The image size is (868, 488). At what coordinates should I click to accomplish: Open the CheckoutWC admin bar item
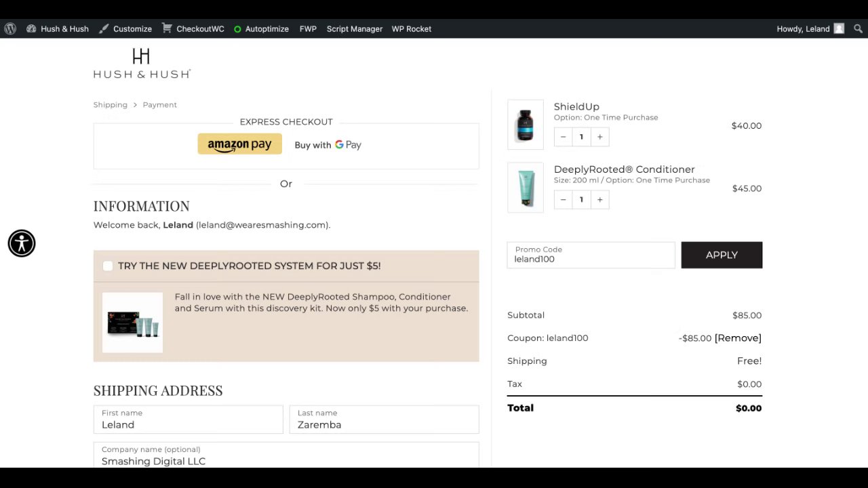pos(193,28)
